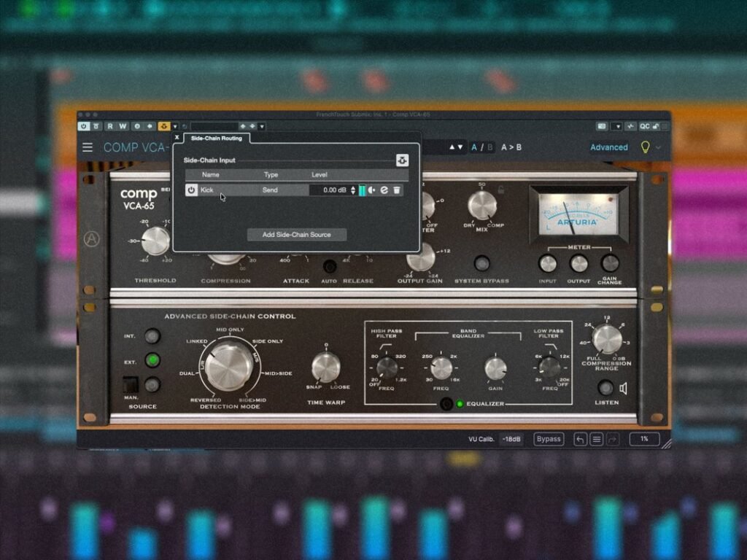Click the Low Pass Filter freq knob
Screen dimensions: 747x560
(x=549, y=367)
